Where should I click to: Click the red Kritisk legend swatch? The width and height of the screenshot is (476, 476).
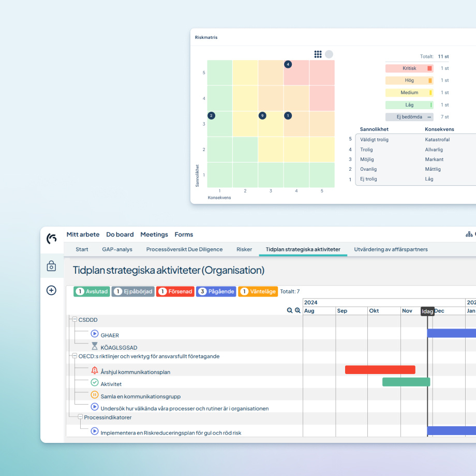(410, 68)
